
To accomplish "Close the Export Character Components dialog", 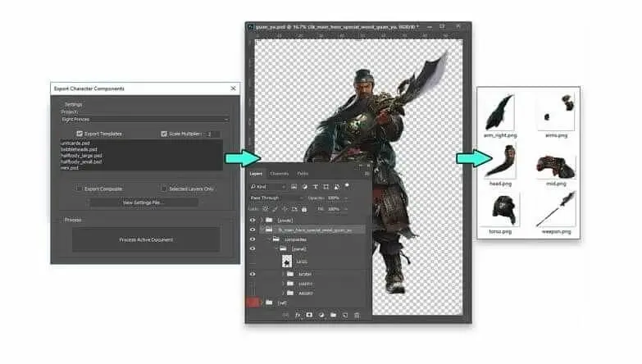I will tap(233, 89).
